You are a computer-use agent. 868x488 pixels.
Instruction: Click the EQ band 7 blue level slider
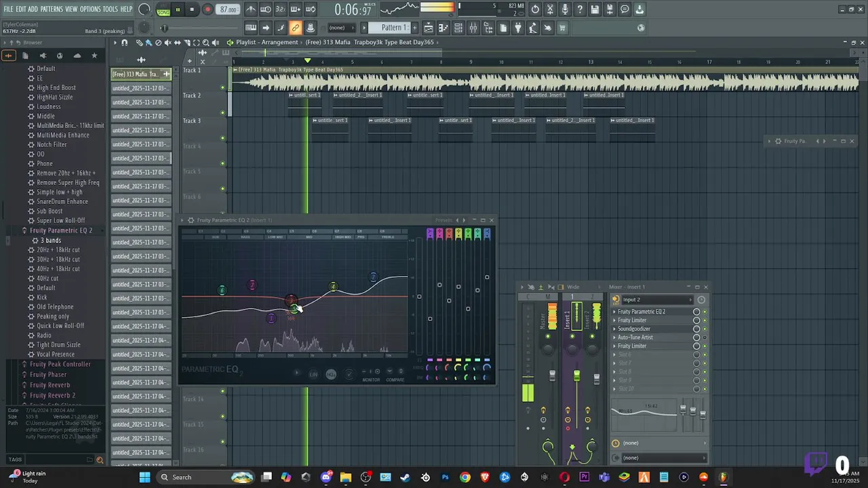(x=487, y=277)
